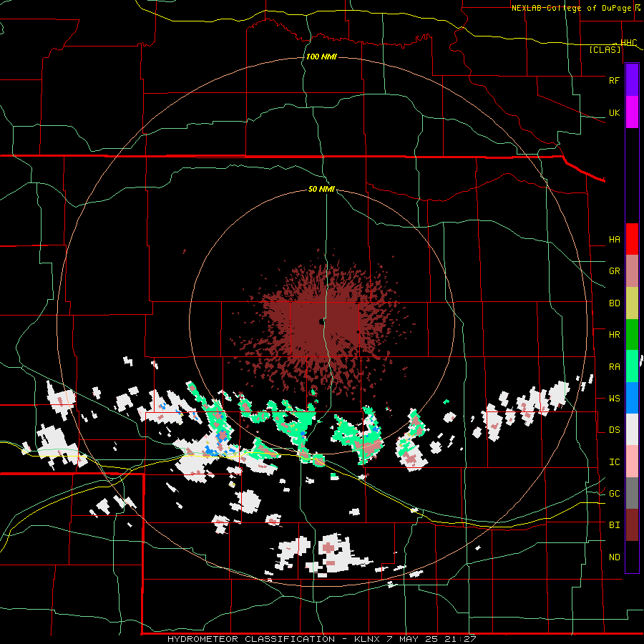The height and width of the screenshot is (644, 644).
Task: Click the 100 NMI range ring label
Action: coord(321,57)
